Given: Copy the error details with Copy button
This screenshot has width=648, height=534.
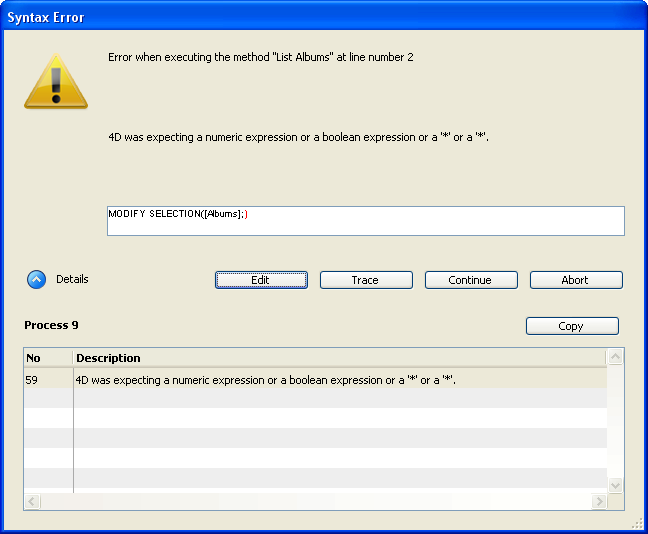Looking at the screenshot, I should coord(572,326).
